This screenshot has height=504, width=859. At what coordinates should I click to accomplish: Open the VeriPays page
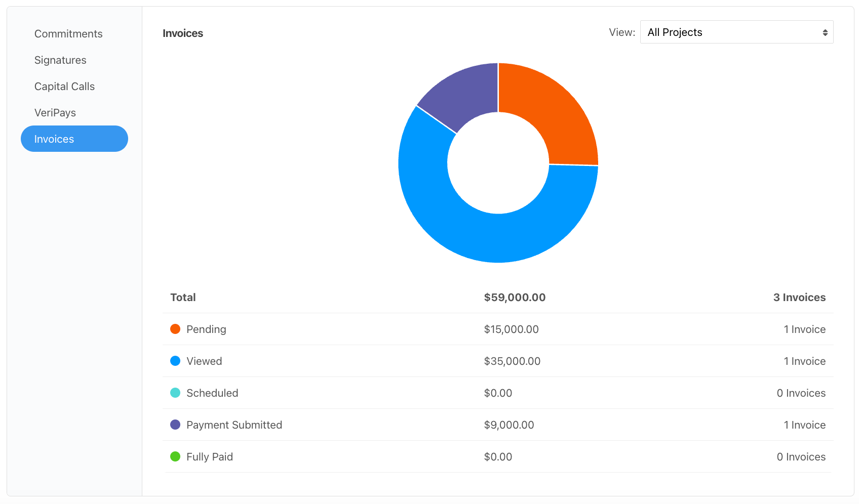[x=55, y=112]
